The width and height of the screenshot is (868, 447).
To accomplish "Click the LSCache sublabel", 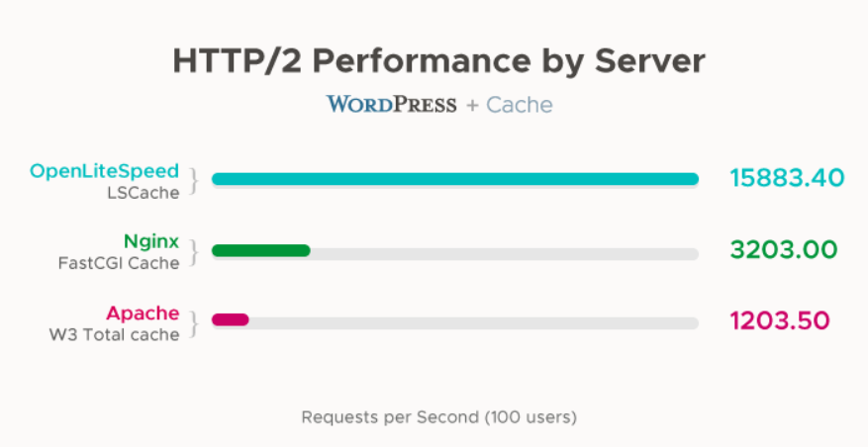I will pyautogui.click(x=143, y=192).
